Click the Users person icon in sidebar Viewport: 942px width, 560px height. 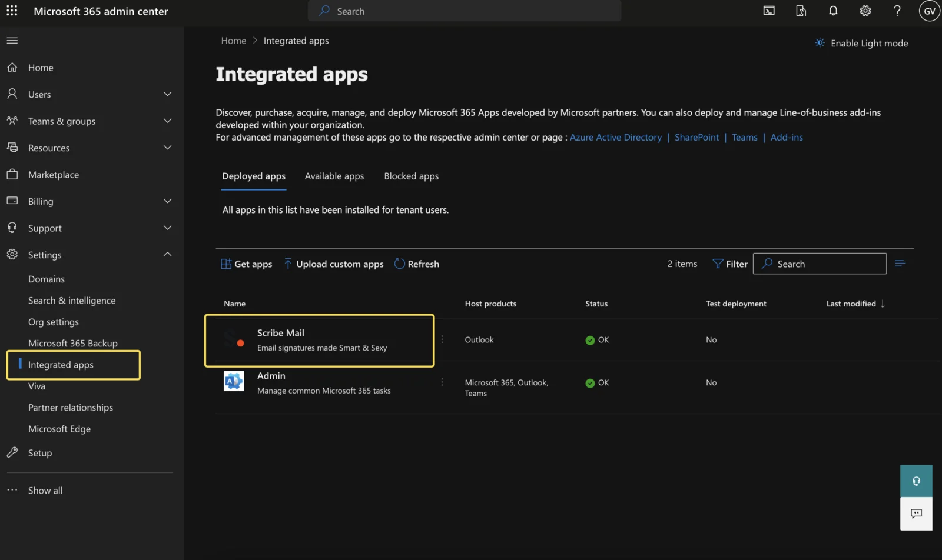tap(12, 94)
